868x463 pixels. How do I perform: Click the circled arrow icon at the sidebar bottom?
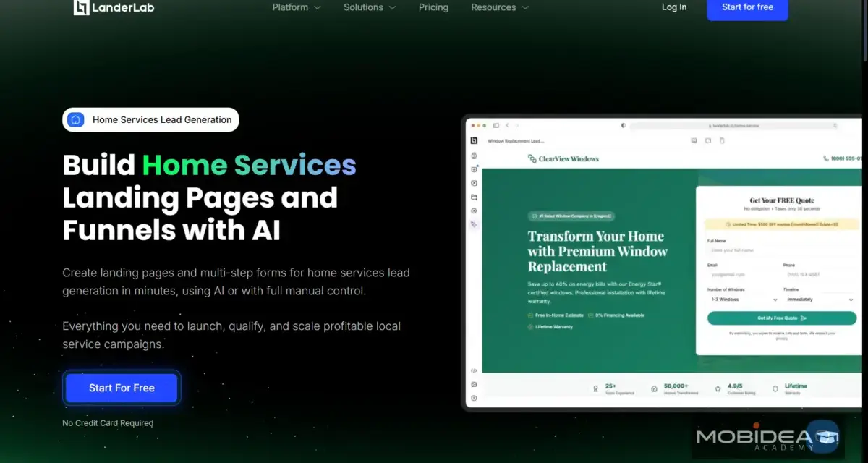[x=474, y=398]
